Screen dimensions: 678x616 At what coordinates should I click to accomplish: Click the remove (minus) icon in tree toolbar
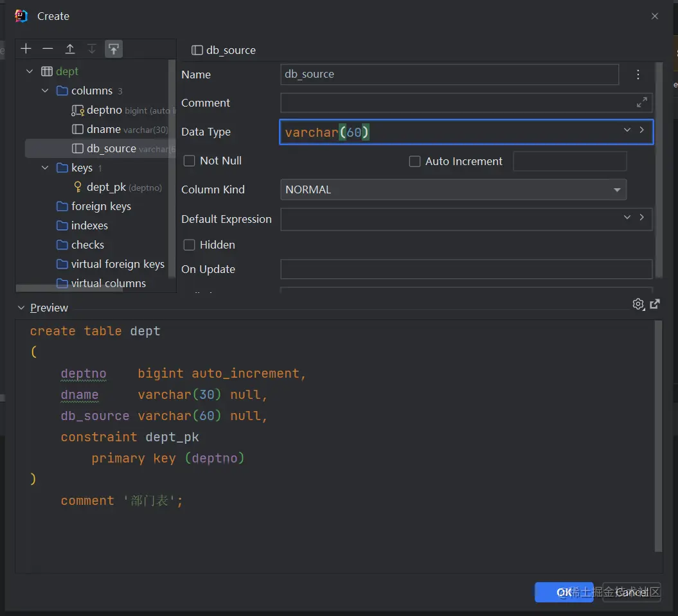[48, 49]
